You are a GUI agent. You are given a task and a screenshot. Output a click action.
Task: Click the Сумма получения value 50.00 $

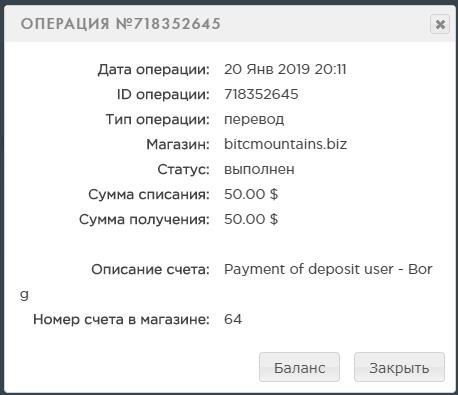[251, 219]
